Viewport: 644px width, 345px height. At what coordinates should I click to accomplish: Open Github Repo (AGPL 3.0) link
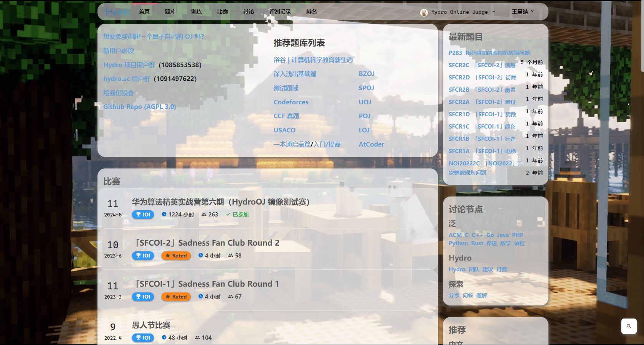click(140, 107)
